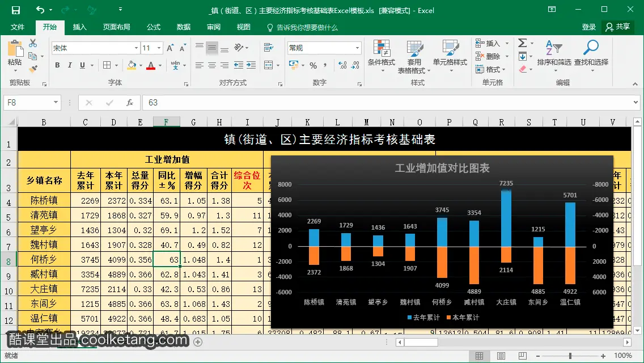Decrease font size with the small A icon
The width and height of the screenshot is (644, 363).
[x=183, y=48]
